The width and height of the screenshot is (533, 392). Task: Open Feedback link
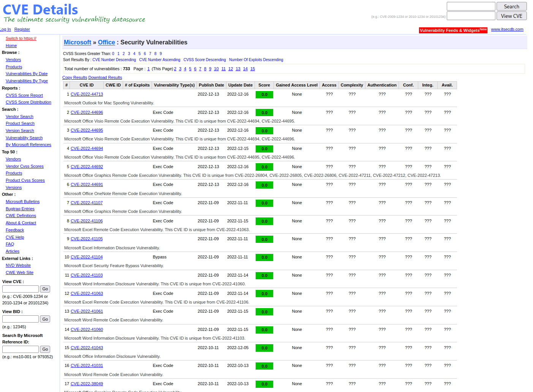[15, 230]
